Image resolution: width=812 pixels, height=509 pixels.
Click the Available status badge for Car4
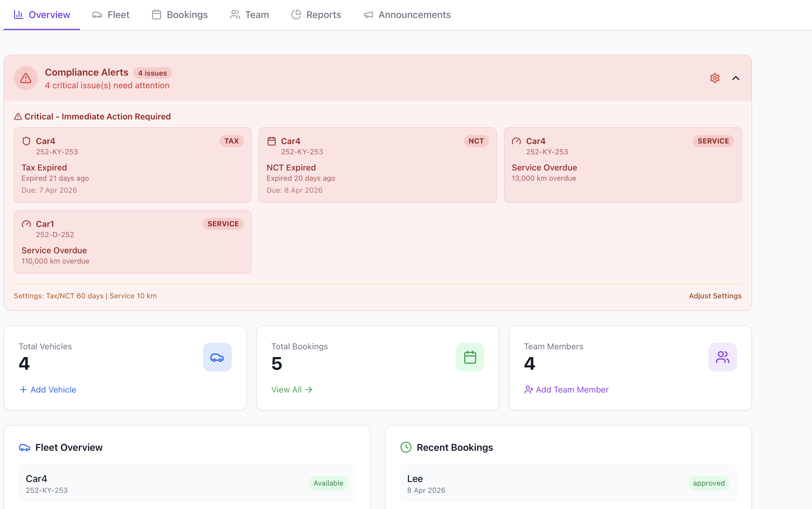(x=328, y=483)
